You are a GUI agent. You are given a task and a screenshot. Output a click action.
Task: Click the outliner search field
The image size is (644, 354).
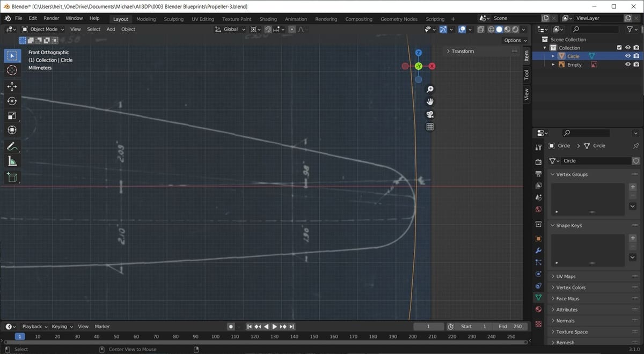(596, 29)
